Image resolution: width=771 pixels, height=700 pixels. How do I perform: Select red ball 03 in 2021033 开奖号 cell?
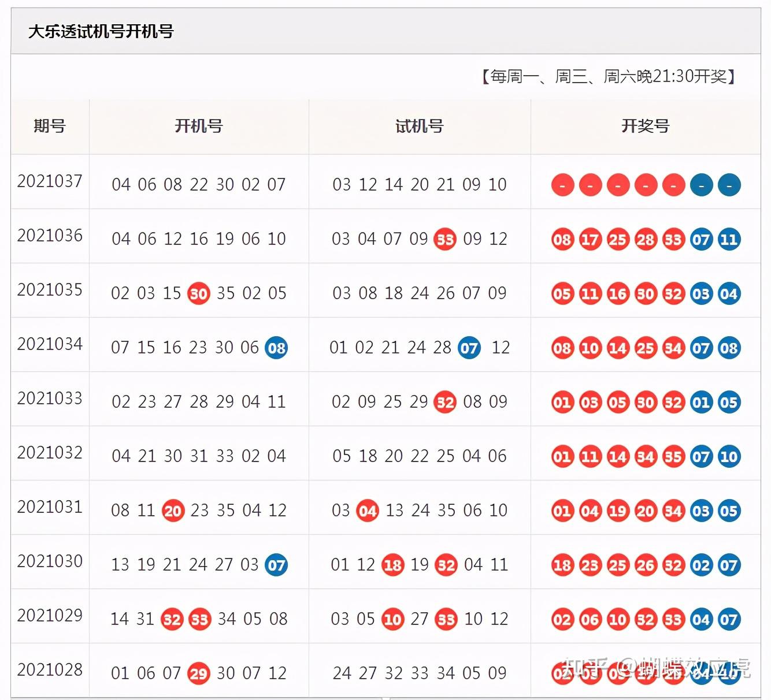[590, 402]
